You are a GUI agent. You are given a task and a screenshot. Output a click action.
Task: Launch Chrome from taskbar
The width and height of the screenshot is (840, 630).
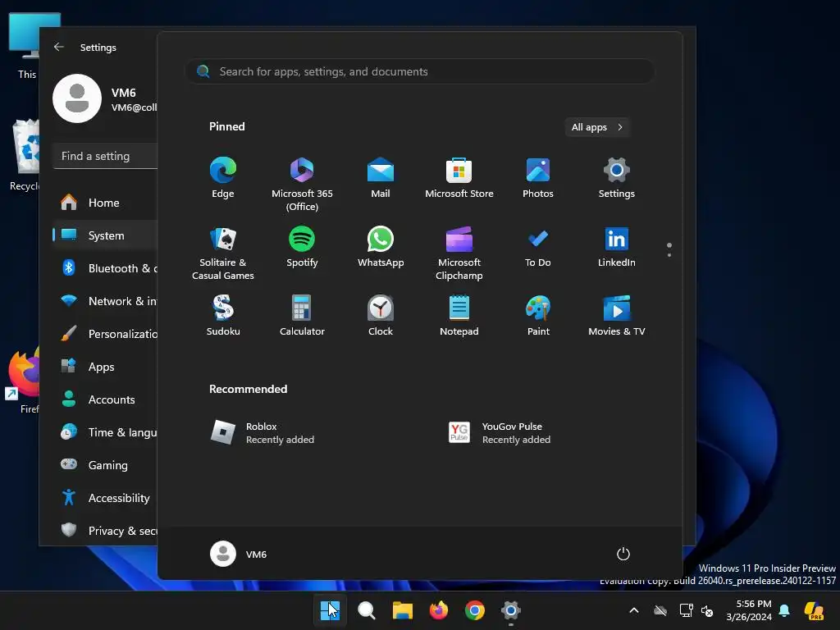click(x=475, y=610)
